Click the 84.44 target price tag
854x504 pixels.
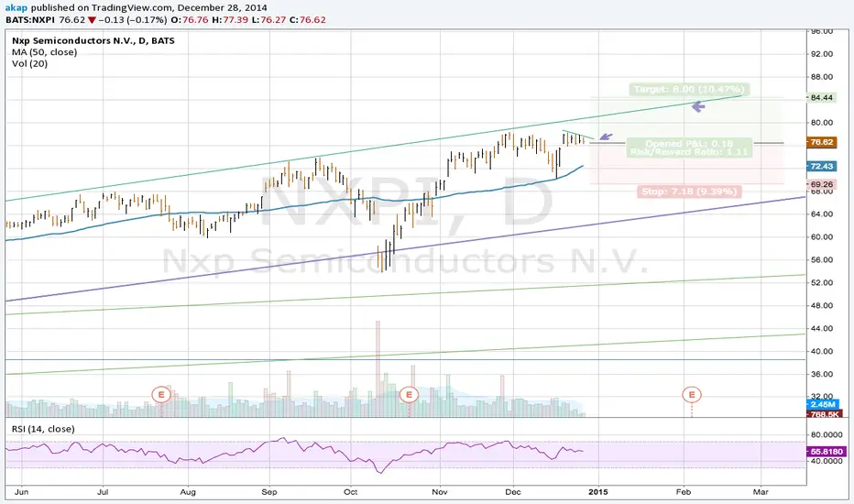[821, 97]
